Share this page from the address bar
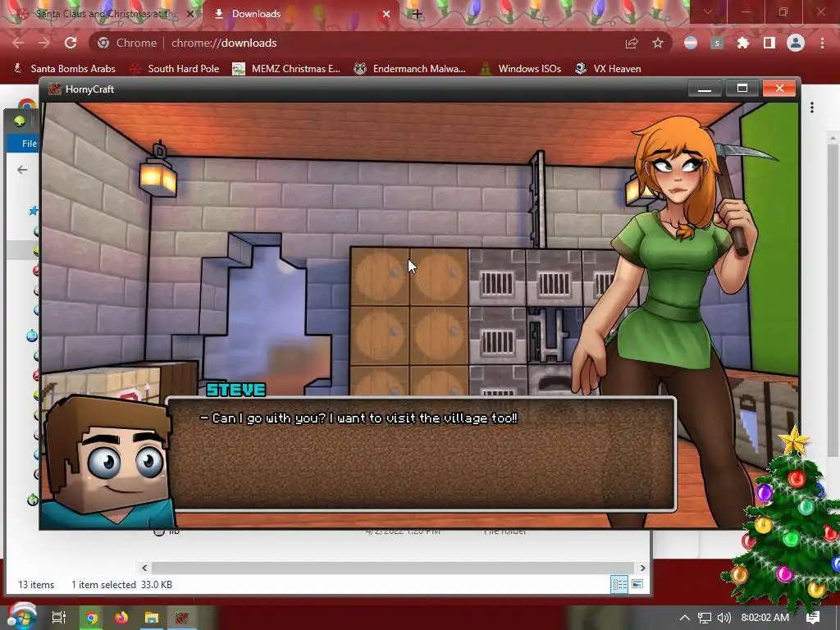The height and width of the screenshot is (630, 840). pyautogui.click(x=632, y=43)
